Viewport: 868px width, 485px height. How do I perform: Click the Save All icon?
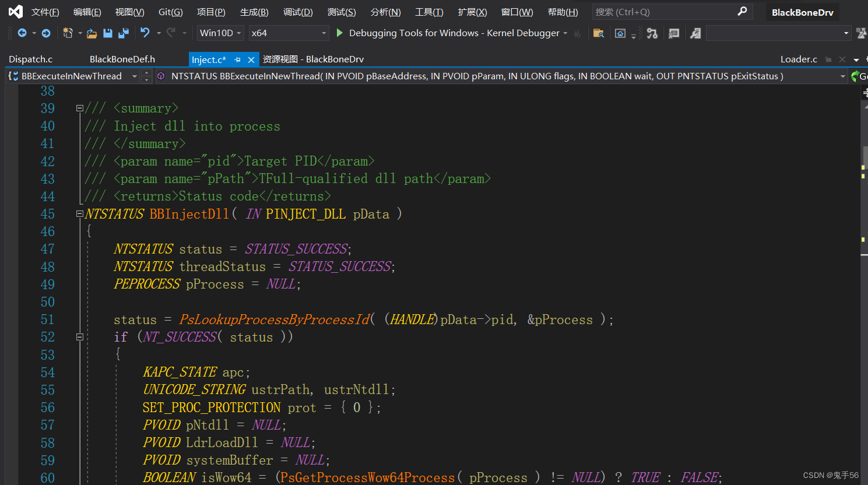pos(123,33)
